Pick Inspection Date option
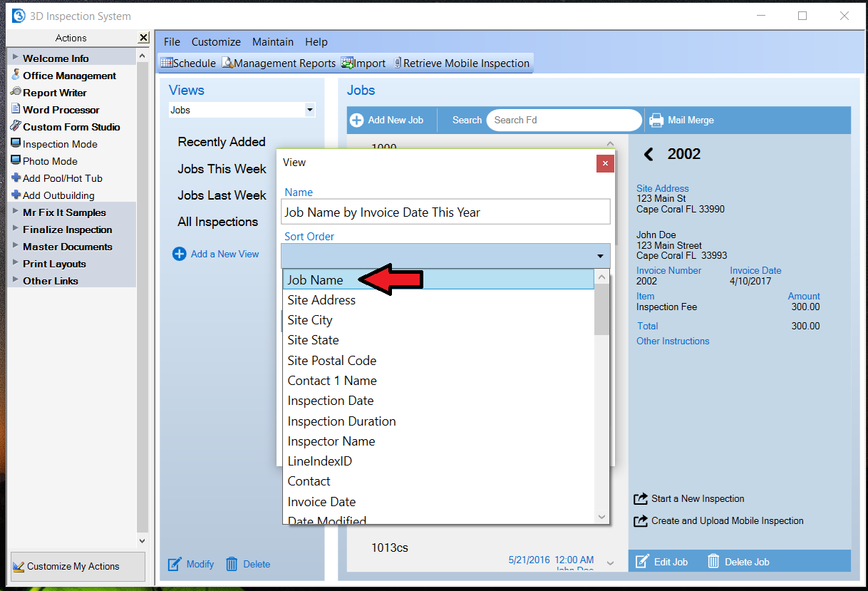The height and width of the screenshot is (591, 868). click(438, 401)
